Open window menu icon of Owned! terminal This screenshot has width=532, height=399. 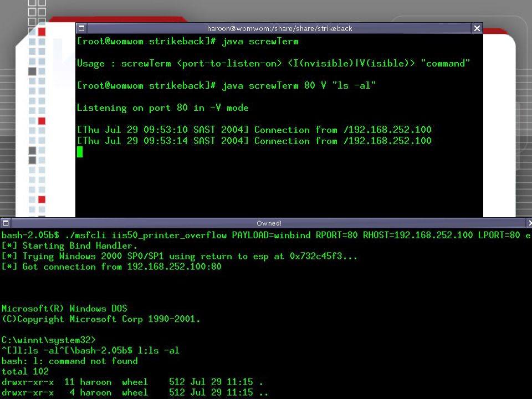pos(6,223)
